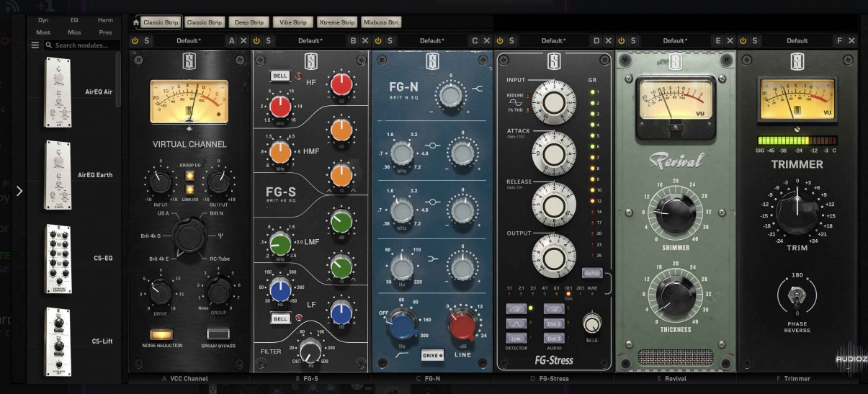
Task: Toggle the Group Bypass switch
Action: [218, 334]
